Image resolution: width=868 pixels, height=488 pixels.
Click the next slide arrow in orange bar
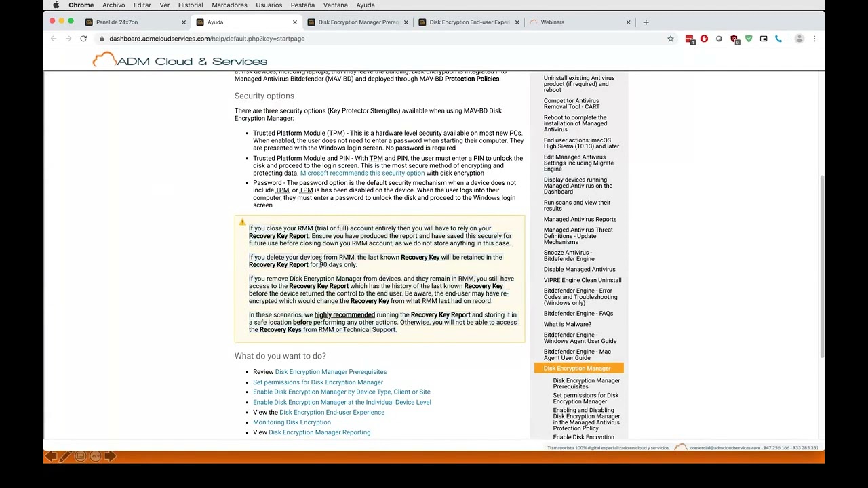(111, 457)
